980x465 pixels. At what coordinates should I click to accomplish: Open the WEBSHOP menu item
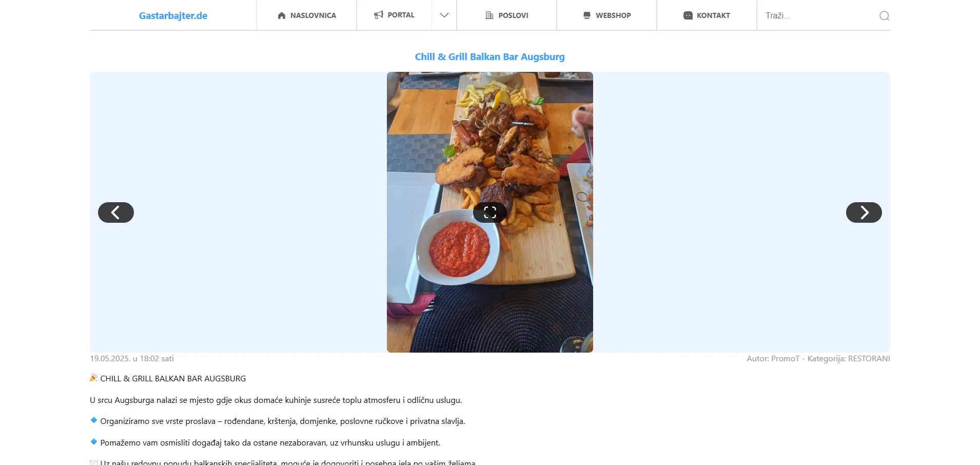[x=607, y=15]
